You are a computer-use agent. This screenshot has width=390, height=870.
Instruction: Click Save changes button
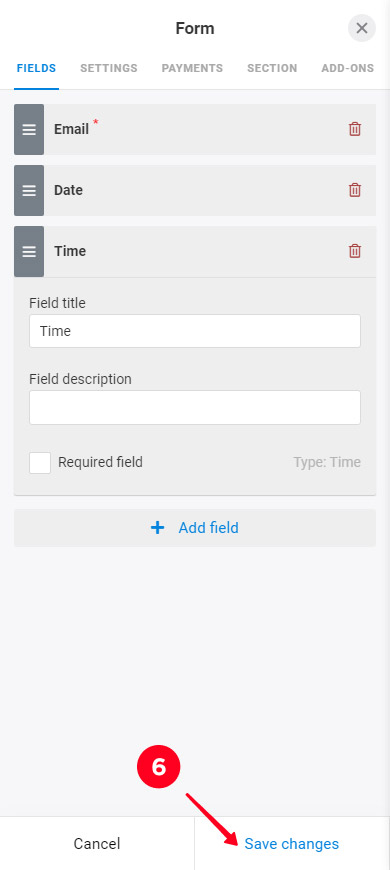292,844
